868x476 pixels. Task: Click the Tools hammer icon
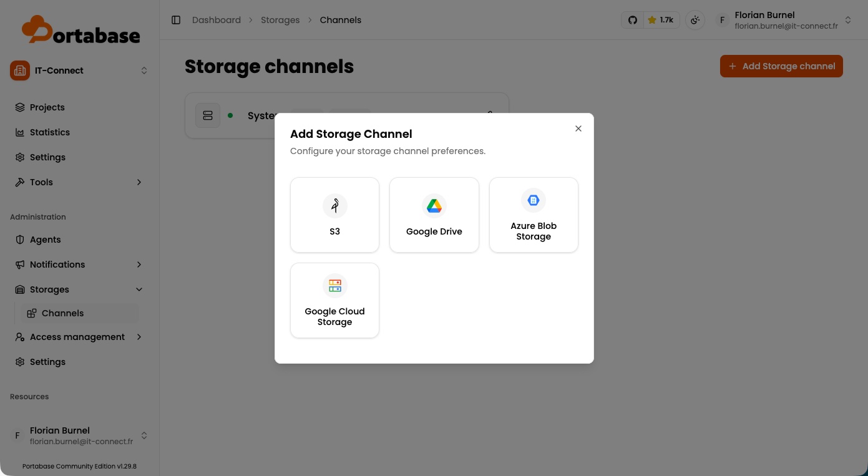(x=20, y=182)
